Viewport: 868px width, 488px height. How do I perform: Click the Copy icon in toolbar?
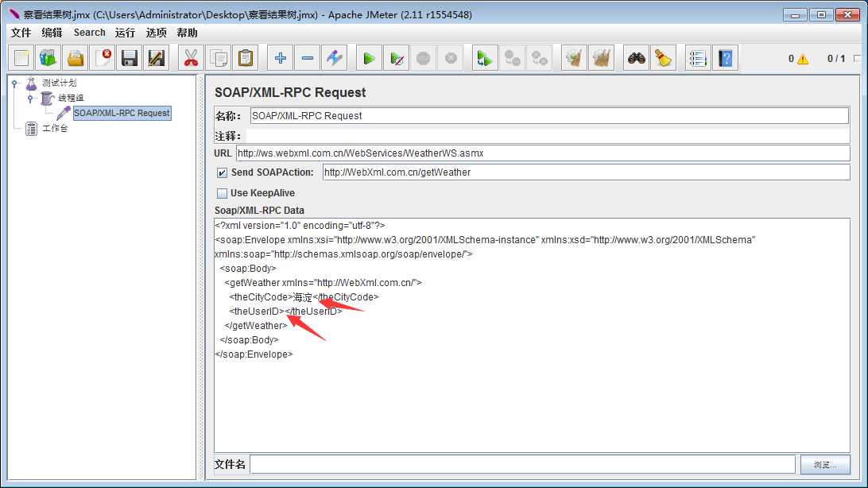coord(218,57)
